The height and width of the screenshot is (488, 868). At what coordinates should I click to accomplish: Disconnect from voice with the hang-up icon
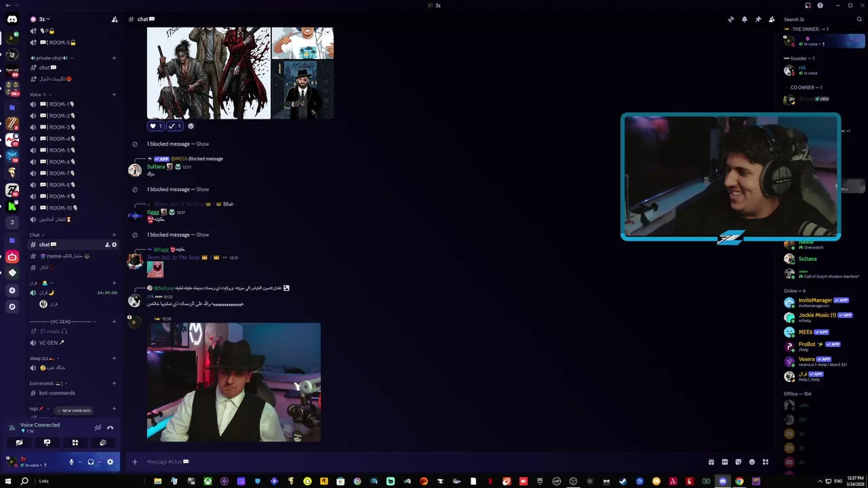pos(110,428)
